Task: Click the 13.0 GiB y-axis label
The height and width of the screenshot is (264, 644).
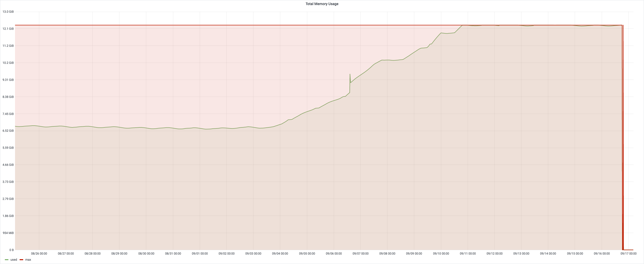Action: click(8, 11)
